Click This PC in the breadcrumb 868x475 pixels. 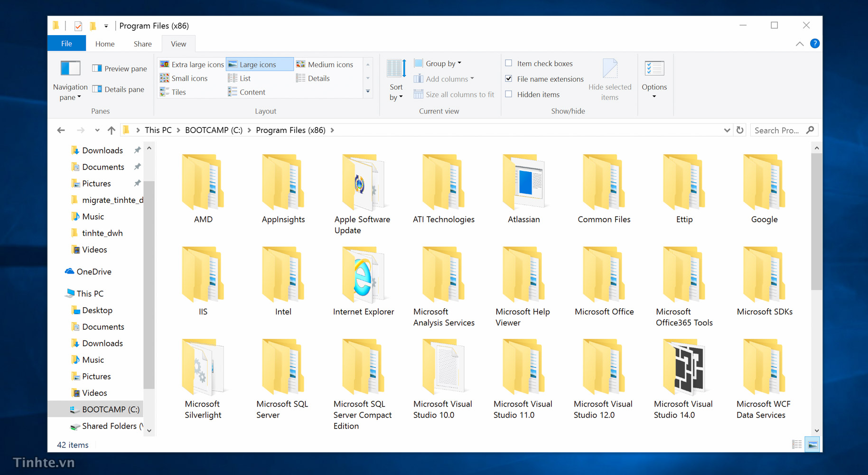point(158,130)
